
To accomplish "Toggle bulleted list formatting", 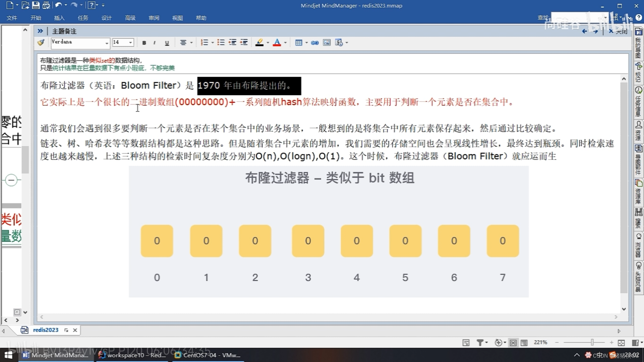I will pos(221,43).
